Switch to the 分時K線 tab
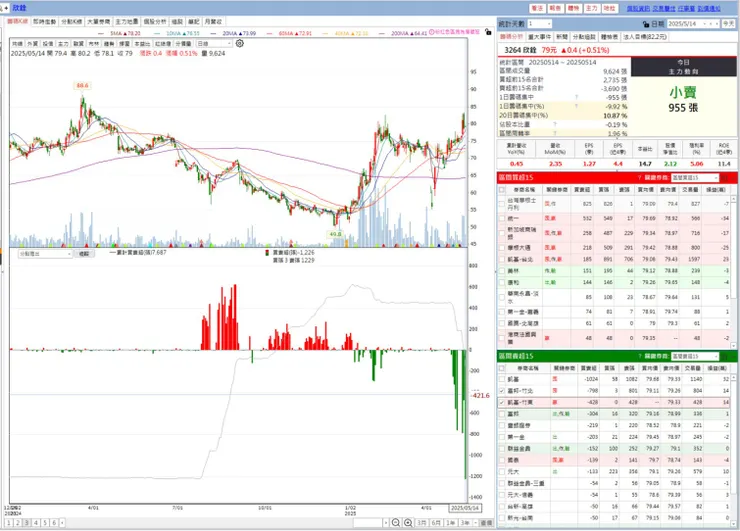The width and height of the screenshot is (740, 531). (71, 22)
